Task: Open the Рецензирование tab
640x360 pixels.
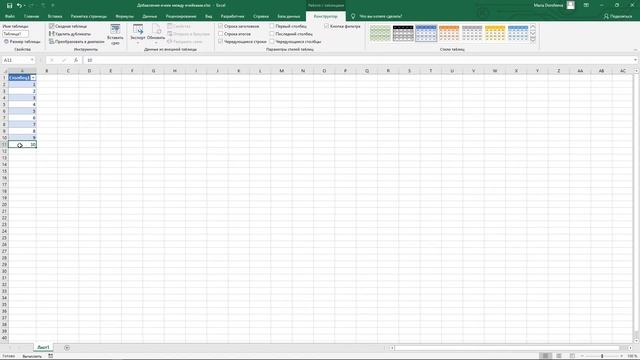Action: pos(181,16)
